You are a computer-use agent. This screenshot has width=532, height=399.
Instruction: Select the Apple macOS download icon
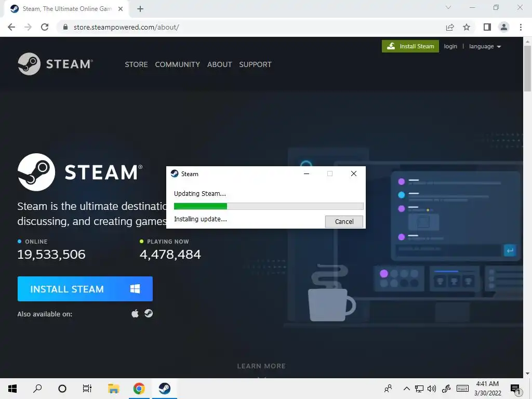(135, 313)
